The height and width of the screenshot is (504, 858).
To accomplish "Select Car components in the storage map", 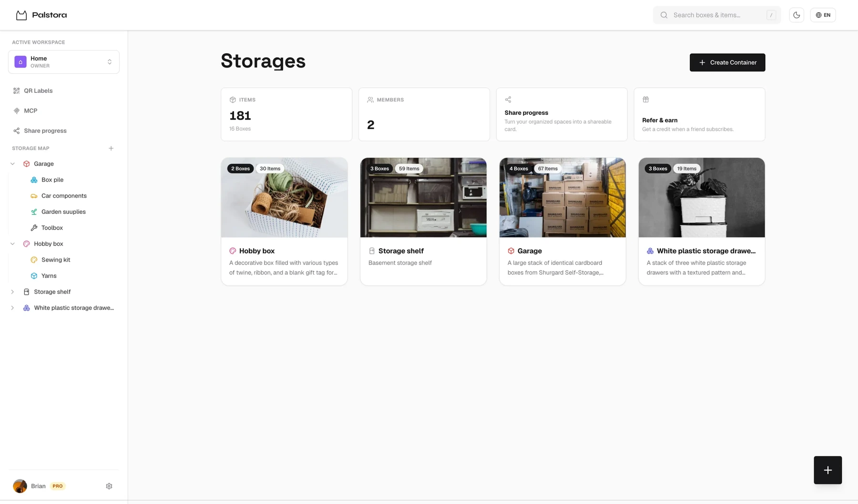I will point(64,196).
